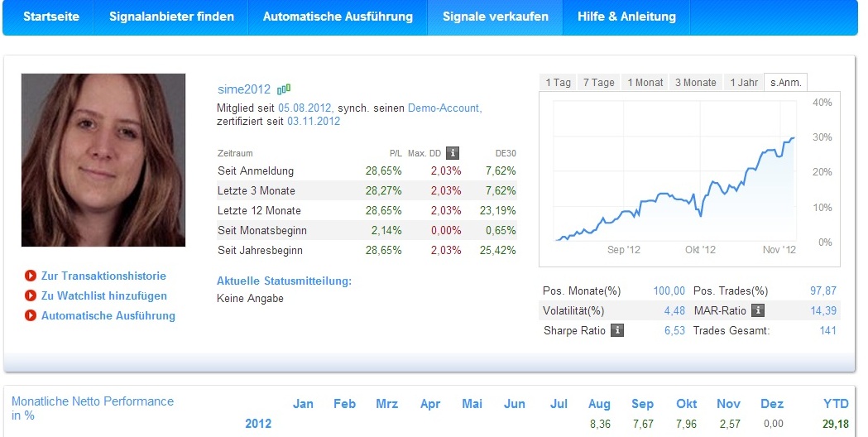868x437 pixels.
Task: Switch chart to 1 Tag range
Action: tap(558, 83)
